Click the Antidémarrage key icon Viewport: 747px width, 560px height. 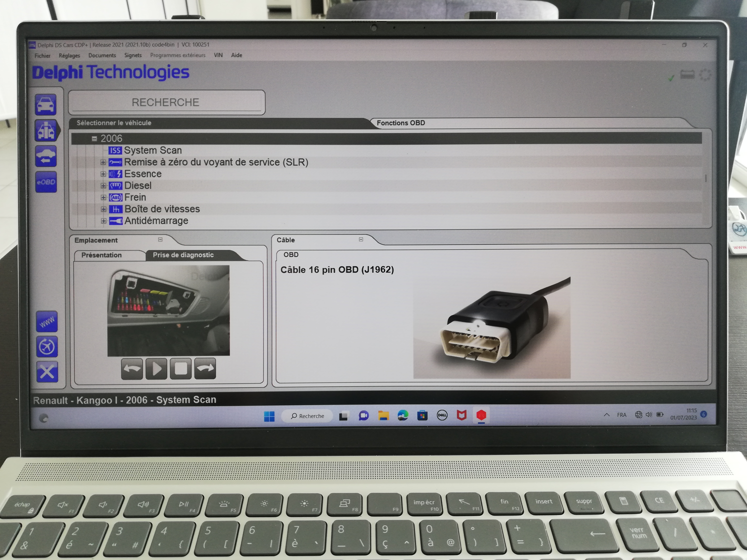(116, 221)
